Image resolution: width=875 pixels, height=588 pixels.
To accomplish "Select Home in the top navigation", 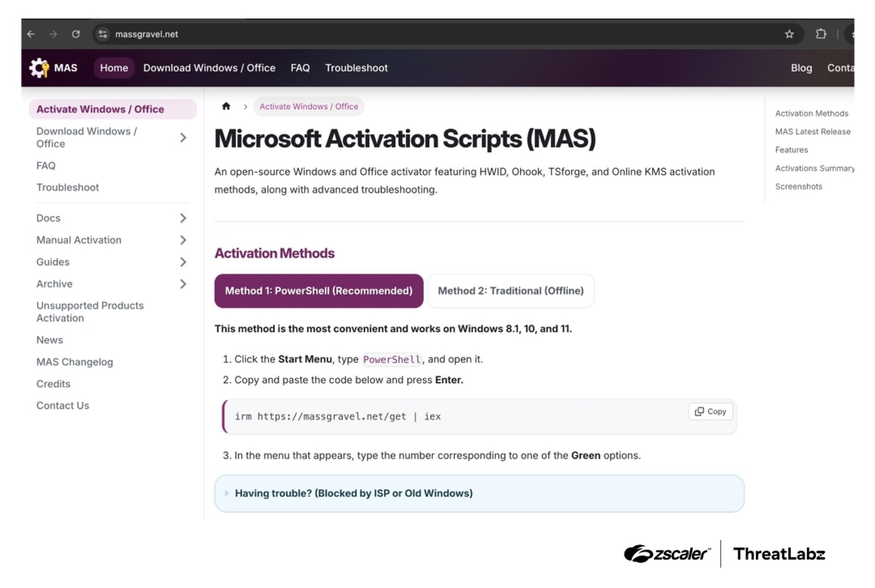I will click(114, 67).
